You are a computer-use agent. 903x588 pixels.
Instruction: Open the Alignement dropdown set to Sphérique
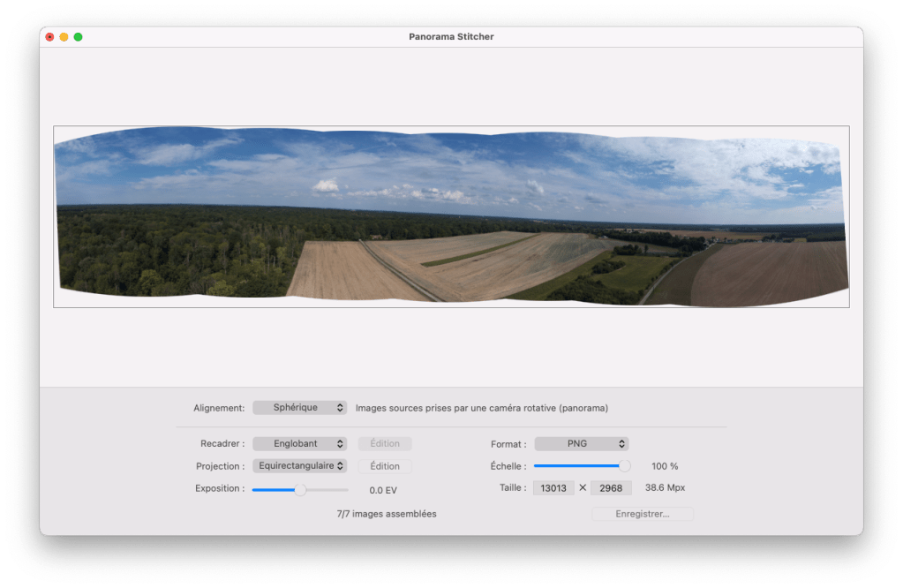tap(299, 408)
